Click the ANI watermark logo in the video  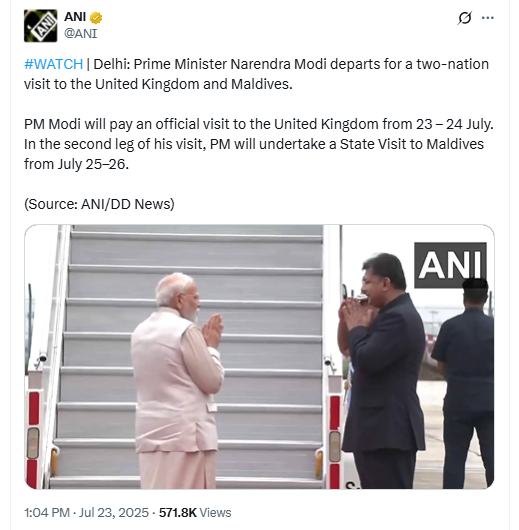pyautogui.click(x=450, y=265)
